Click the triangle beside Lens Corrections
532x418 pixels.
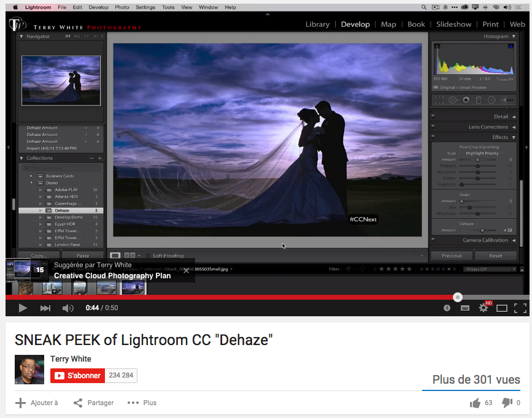pos(514,127)
